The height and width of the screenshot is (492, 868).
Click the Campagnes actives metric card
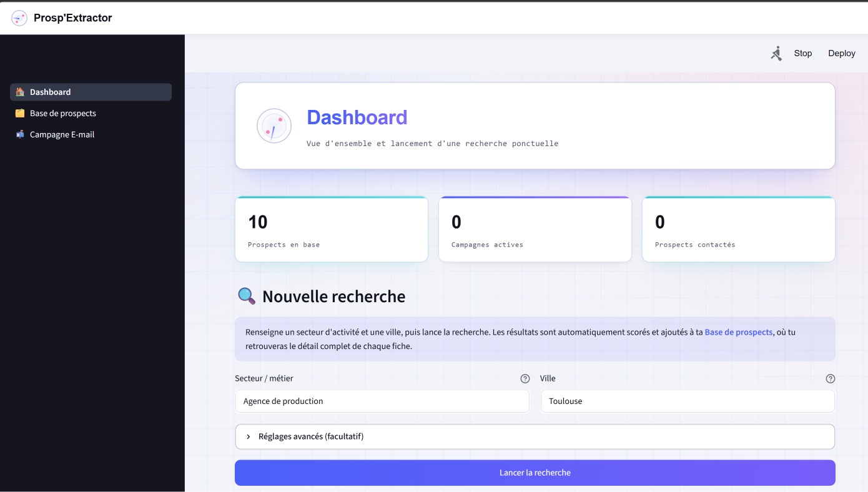coord(535,229)
